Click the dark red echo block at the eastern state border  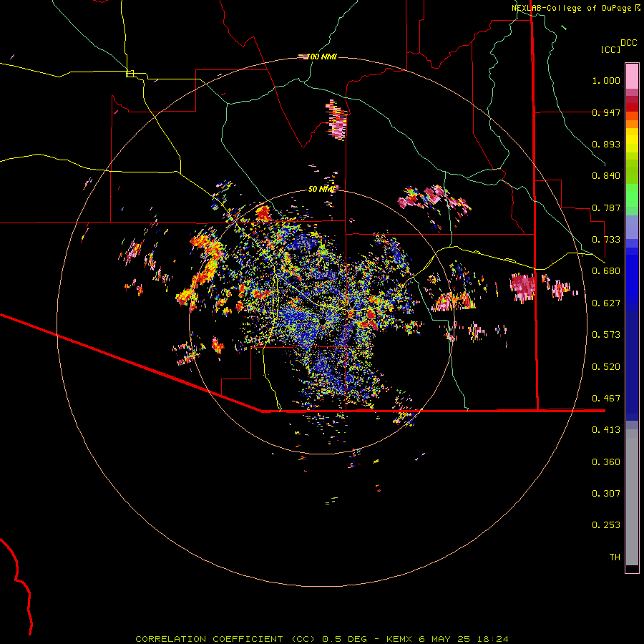(523, 288)
